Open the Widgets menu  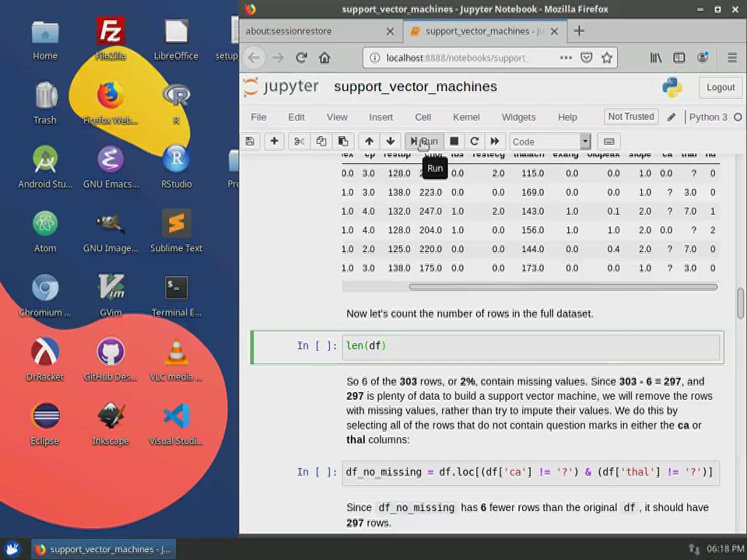(x=518, y=117)
